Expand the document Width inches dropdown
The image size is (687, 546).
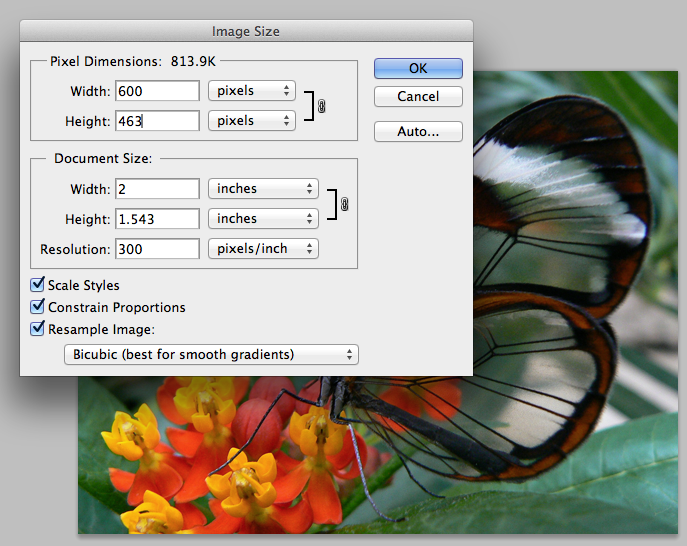click(263, 189)
